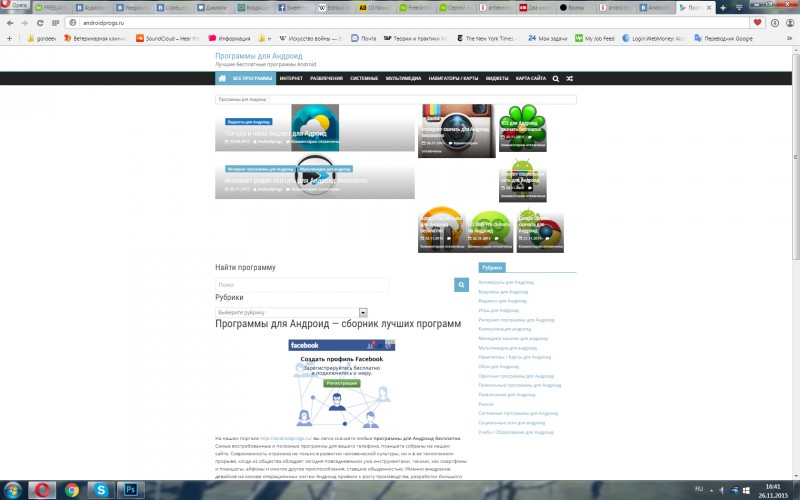Open Skype from the taskbar
The height and width of the screenshot is (500, 800).
tap(101, 490)
